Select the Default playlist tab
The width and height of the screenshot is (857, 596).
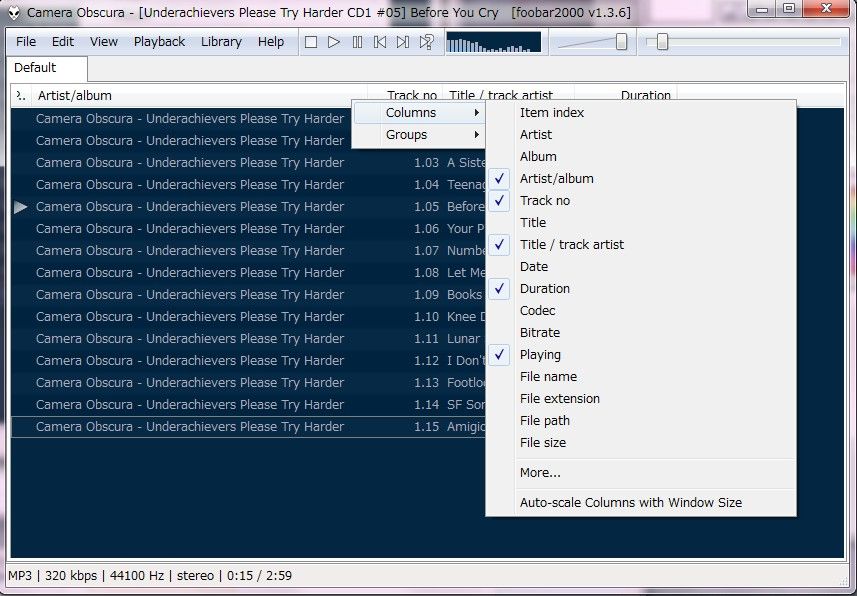[x=47, y=68]
